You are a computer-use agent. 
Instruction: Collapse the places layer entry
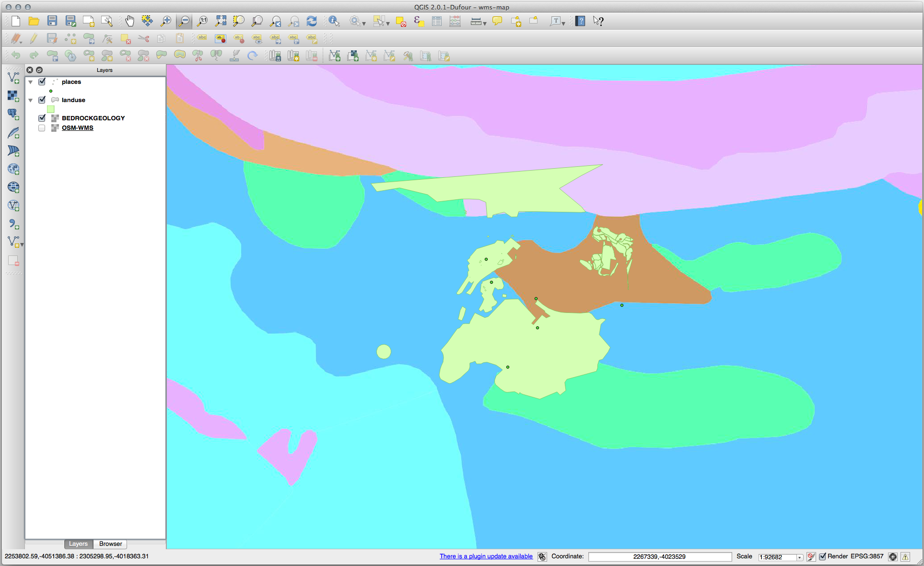pos(30,82)
